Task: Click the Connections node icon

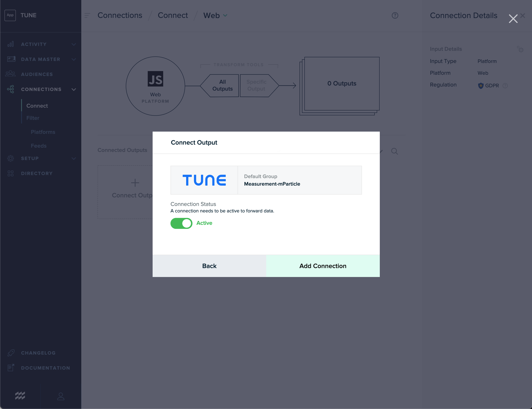Action: [11, 89]
